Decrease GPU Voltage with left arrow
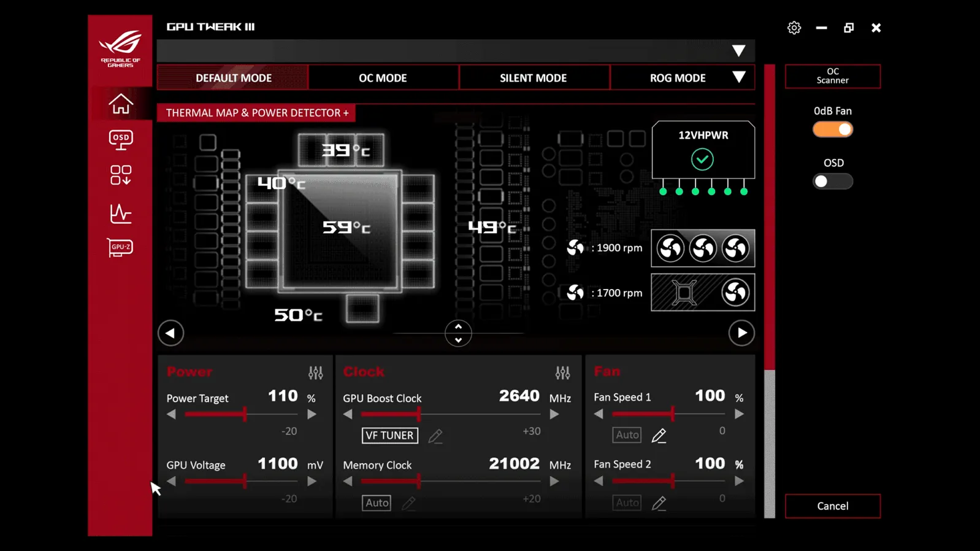Viewport: 980px width, 551px height. pos(171,482)
